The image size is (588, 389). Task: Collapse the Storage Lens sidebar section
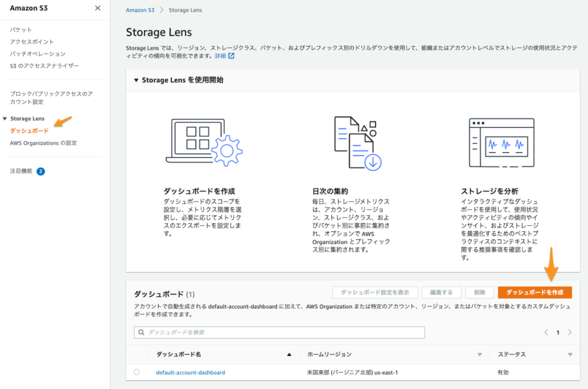(5, 119)
